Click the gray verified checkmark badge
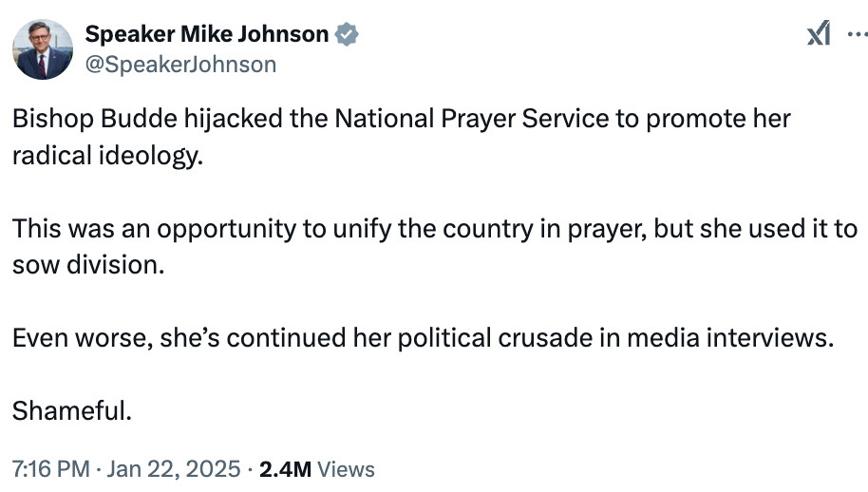868x492 pixels. 347,36
